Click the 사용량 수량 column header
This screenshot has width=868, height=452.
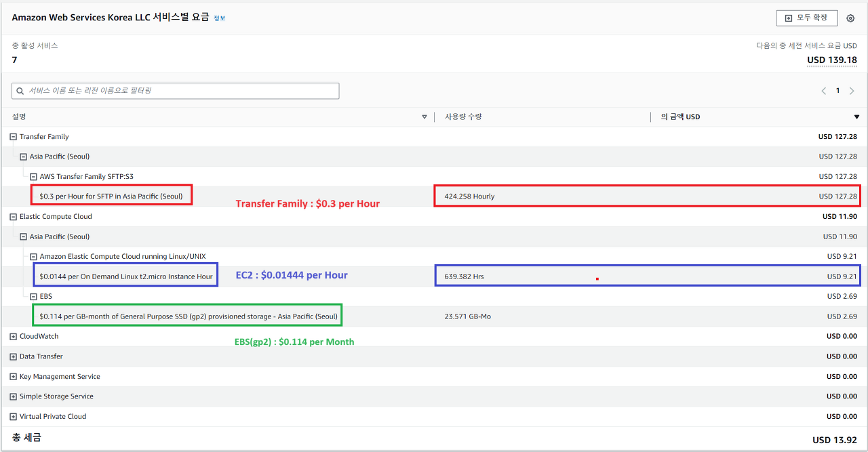[x=463, y=117]
